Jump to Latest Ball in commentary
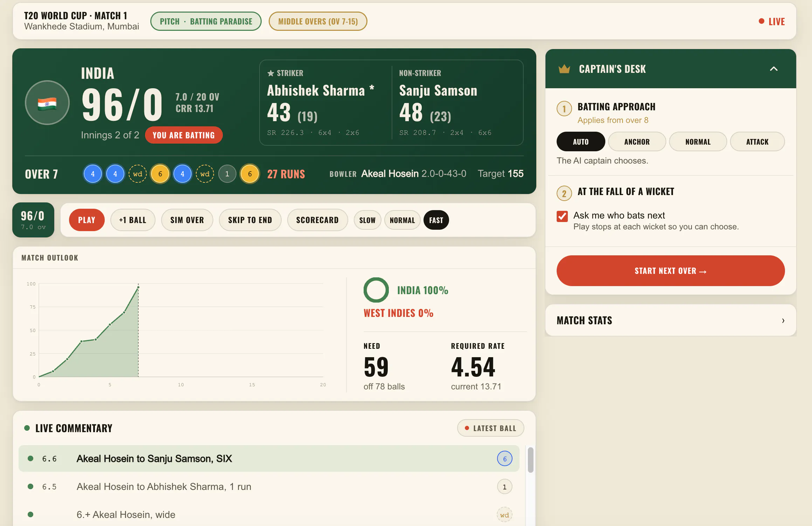This screenshot has width=812, height=526. click(x=490, y=428)
